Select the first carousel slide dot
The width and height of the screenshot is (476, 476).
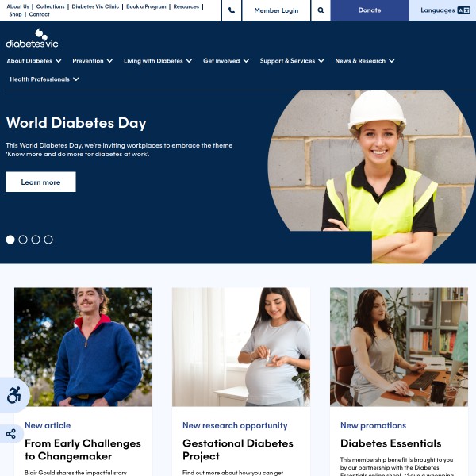10,240
